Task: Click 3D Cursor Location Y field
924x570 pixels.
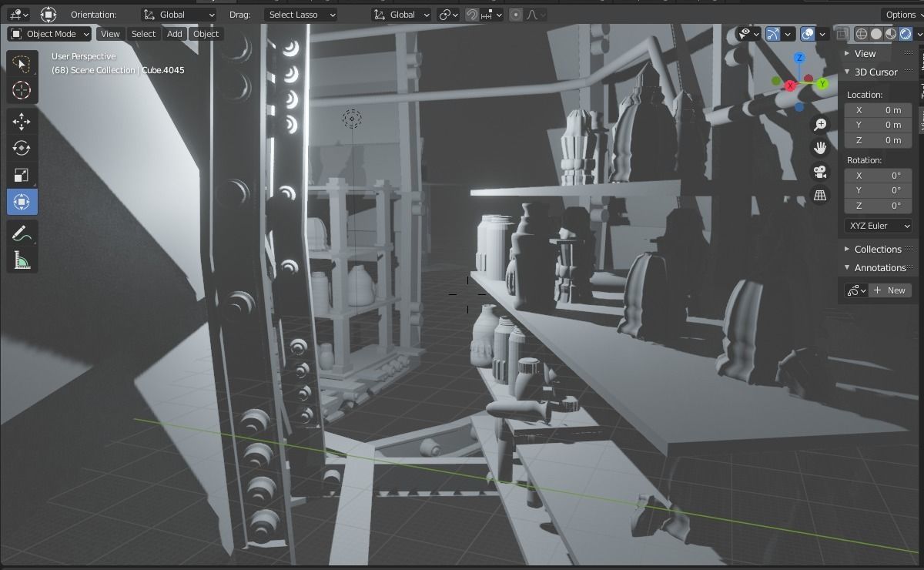Action: point(879,125)
